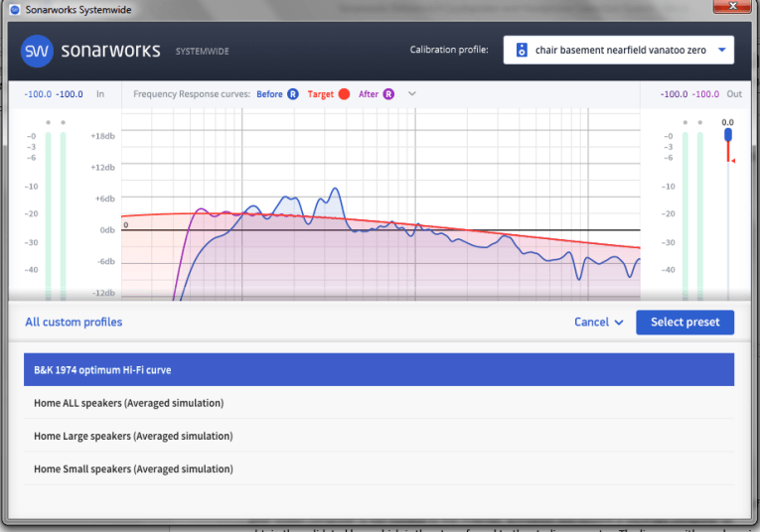Image resolution: width=760 pixels, height=532 pixels.
Task: Click the left input clip indicator dot
Action: 48,122
